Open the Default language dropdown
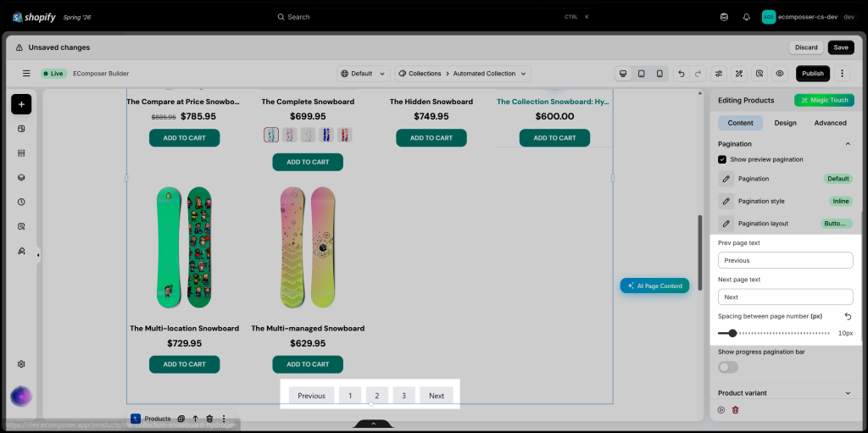The width and height of the screenshot is (868, 433). pos(363,74)
